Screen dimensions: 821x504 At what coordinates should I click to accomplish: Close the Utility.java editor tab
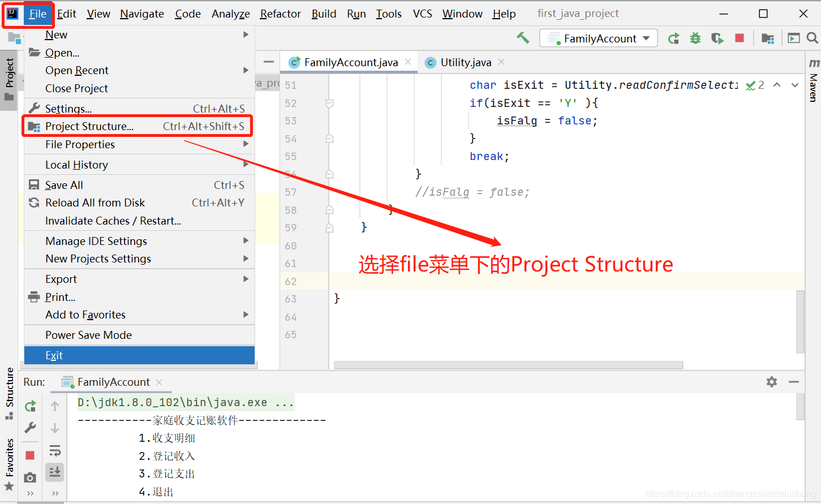[501, 62]
